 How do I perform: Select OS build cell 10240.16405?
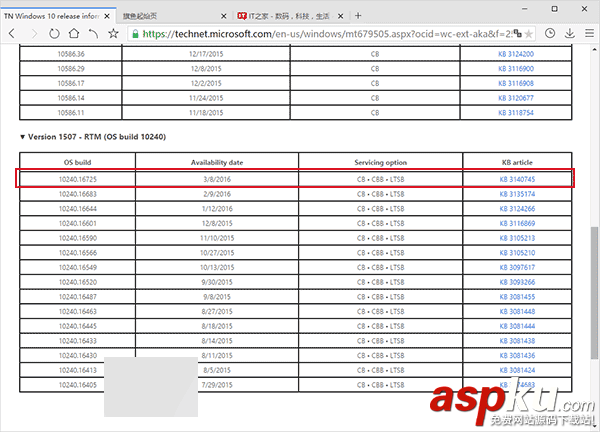point(78,385)
